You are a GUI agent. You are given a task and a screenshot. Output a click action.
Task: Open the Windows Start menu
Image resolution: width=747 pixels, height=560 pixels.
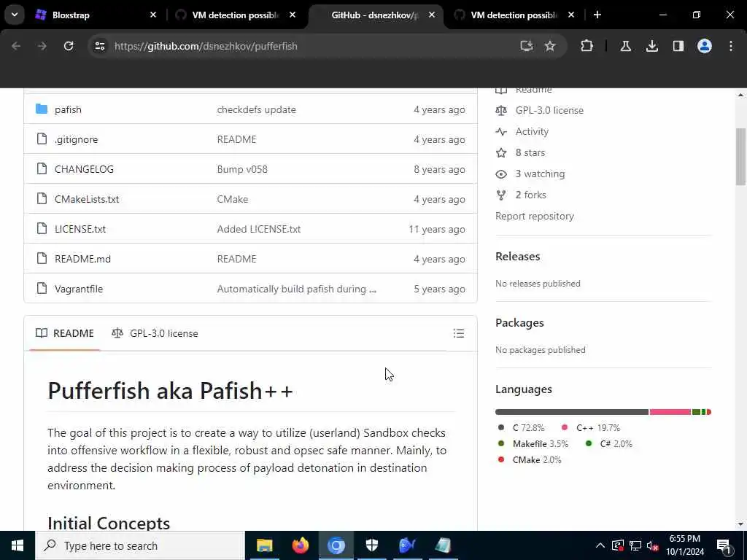(x=18, y=545)
